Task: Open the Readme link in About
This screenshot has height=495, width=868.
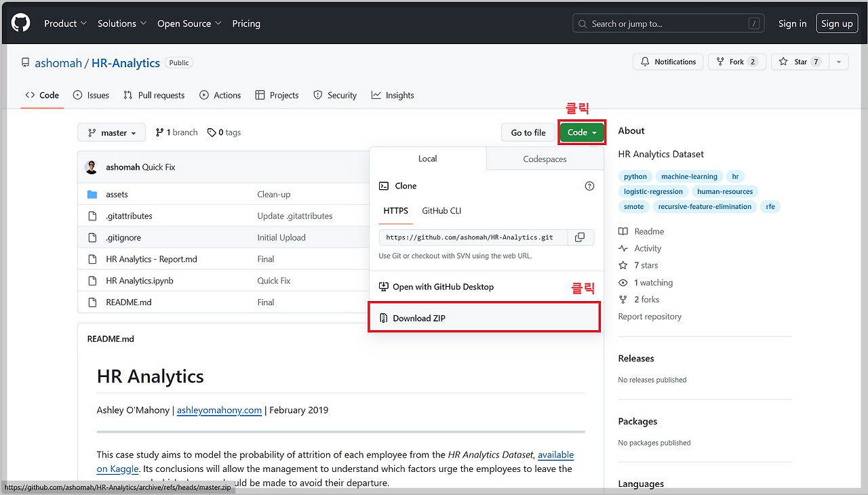Action: coord(642,232)
